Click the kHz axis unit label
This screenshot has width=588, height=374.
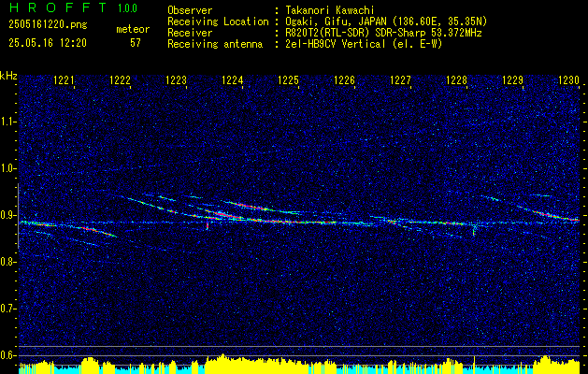tap(8, 76)
